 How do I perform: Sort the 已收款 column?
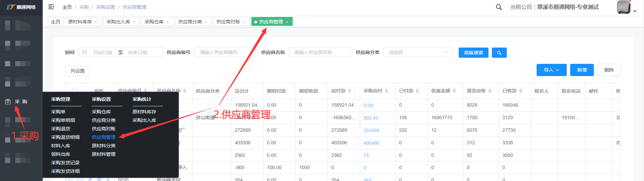point(521,91)
